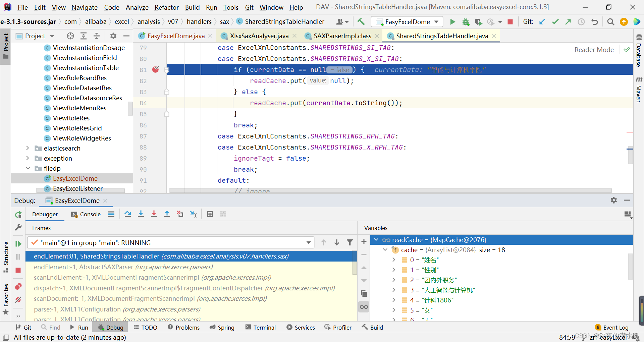The image size is (644, 342).
Task: Select EasyExcelListener in Project tree
Action: coord(77,188)
